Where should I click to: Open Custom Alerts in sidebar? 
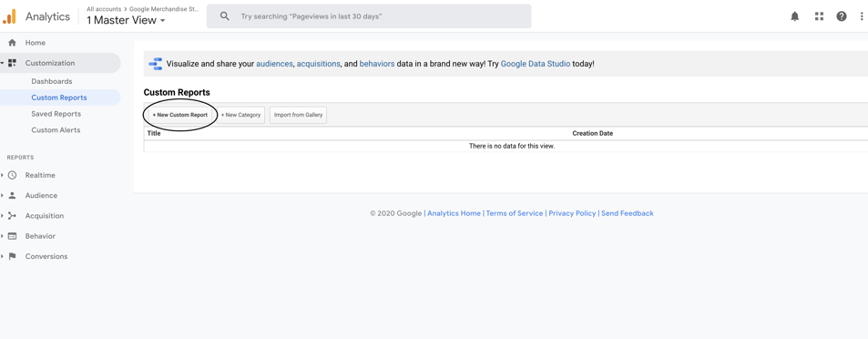[x=56, y=130]
